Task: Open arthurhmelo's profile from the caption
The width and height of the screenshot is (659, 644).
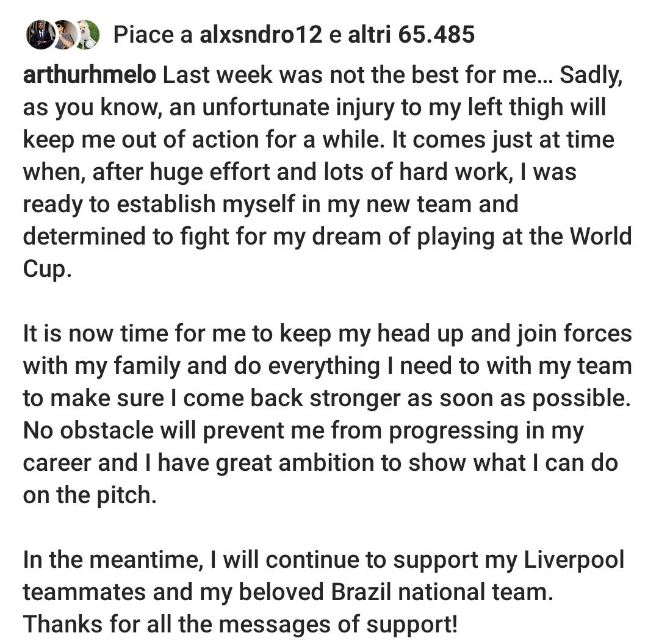Action: point(90,75)
